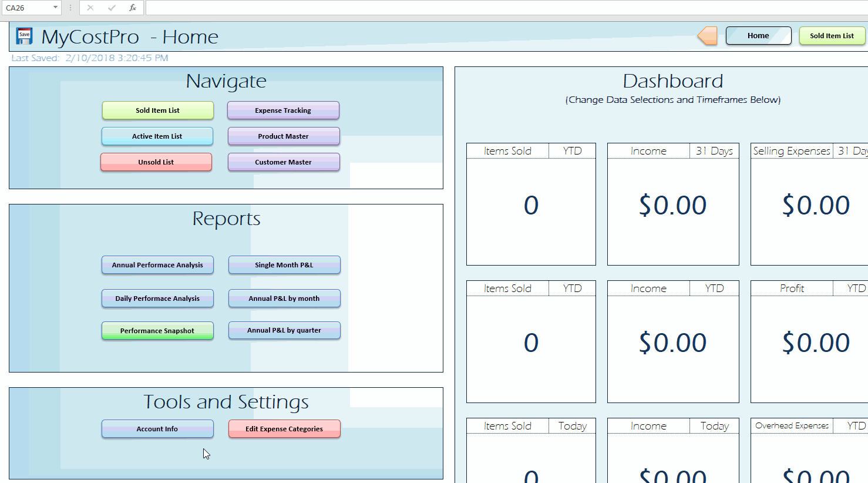The width and height of the screenshot is (868, 483).
Task: Select Today timeframe on Income card
Action: click(714, 426)
